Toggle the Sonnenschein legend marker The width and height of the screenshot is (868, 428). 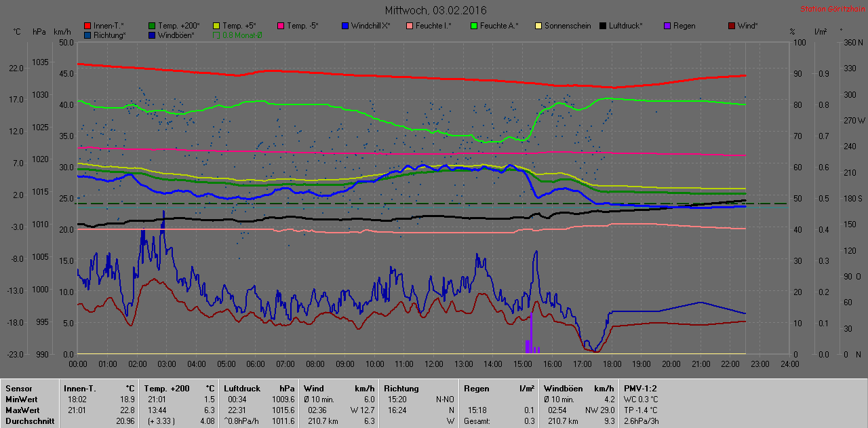click(538, 26)
